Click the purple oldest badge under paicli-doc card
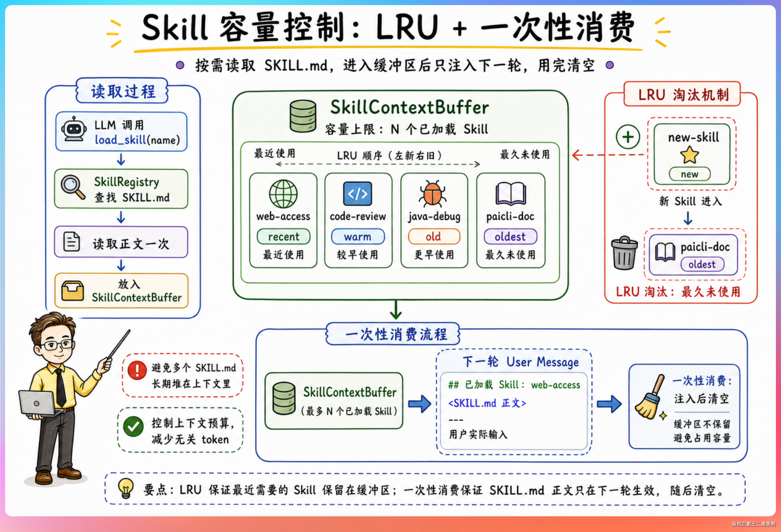 (510, 236)
